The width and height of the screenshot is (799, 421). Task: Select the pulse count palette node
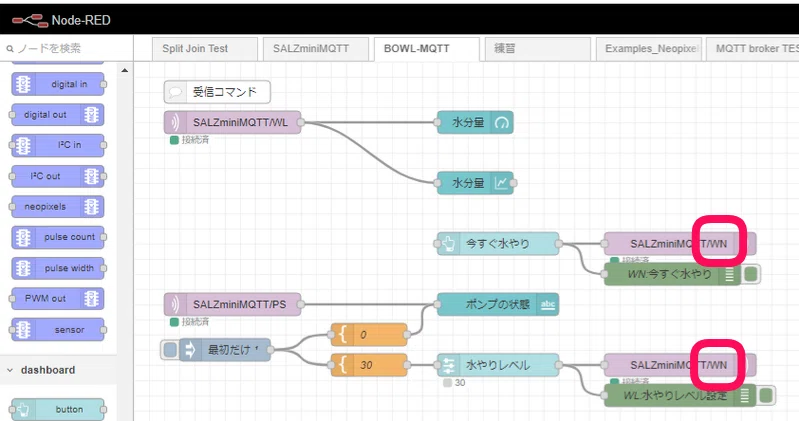58,237
